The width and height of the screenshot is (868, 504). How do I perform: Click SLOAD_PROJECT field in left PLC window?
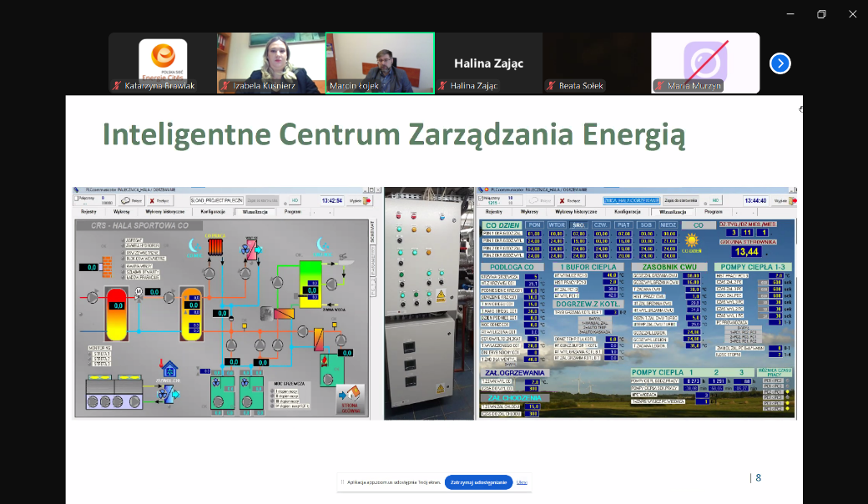(216, 200)
